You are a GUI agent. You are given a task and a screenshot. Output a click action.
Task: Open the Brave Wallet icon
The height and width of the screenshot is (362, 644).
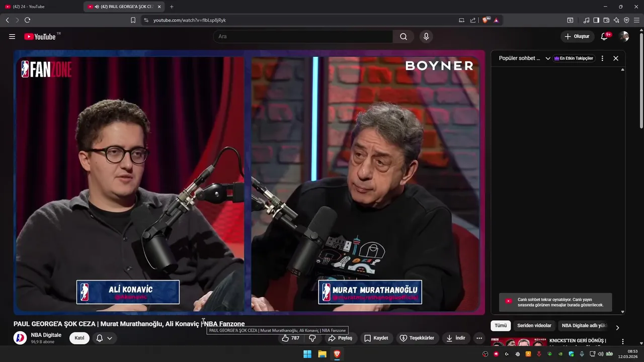tap(606, 20)
